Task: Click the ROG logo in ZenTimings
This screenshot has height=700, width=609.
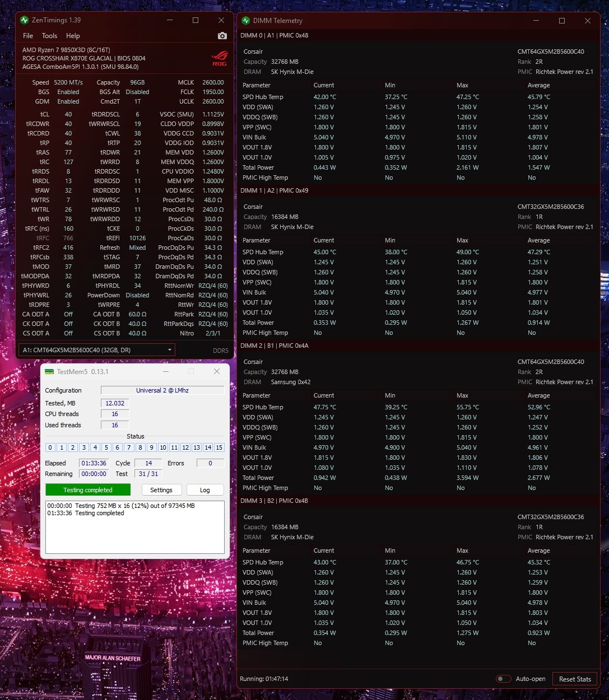Action: (220, 58)
